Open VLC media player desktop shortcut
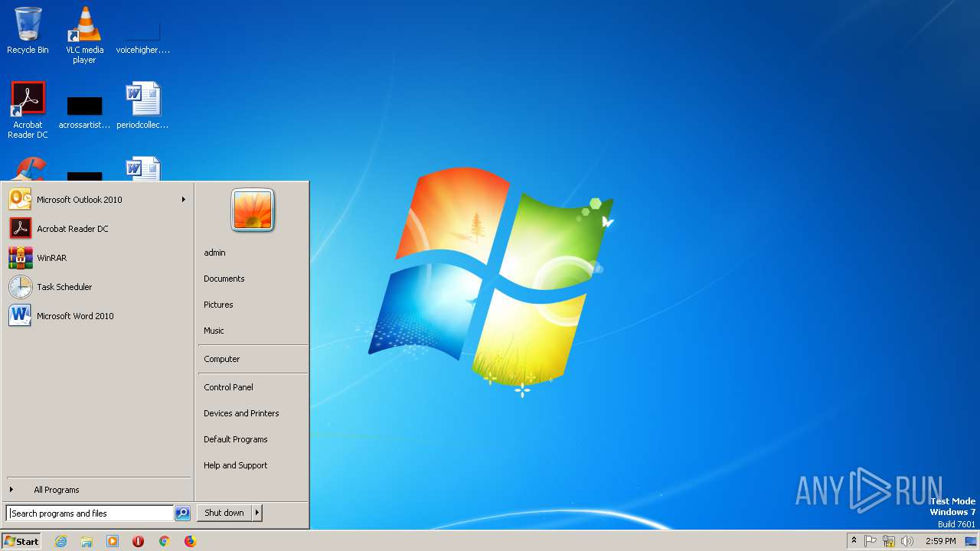 (x=84, y=34)
